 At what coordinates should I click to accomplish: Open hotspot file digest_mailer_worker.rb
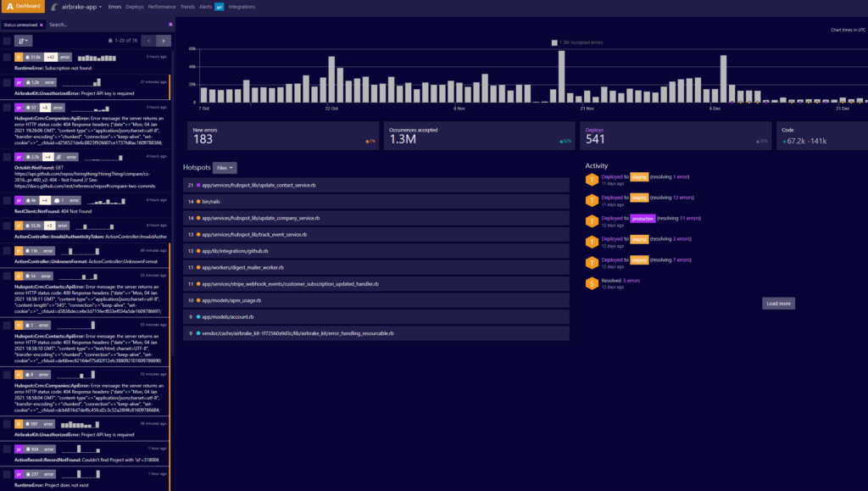tap(243, 267)
